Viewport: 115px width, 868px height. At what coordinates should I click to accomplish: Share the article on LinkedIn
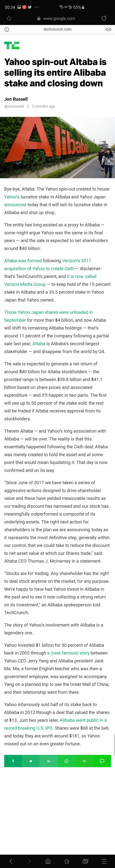[48, 761]
